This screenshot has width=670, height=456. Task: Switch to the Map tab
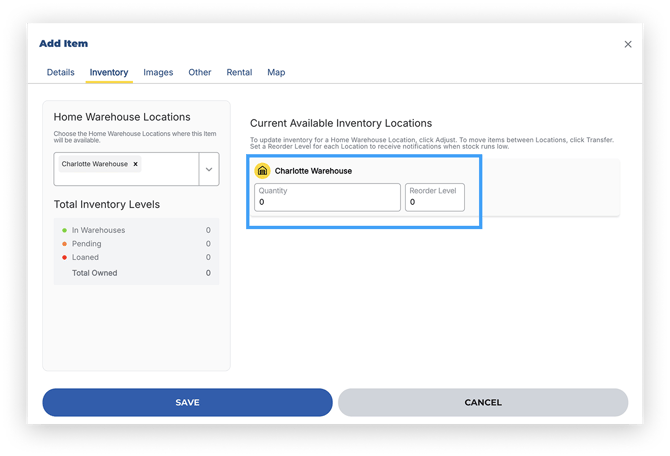pyautogui.click(x=276, y=72)
